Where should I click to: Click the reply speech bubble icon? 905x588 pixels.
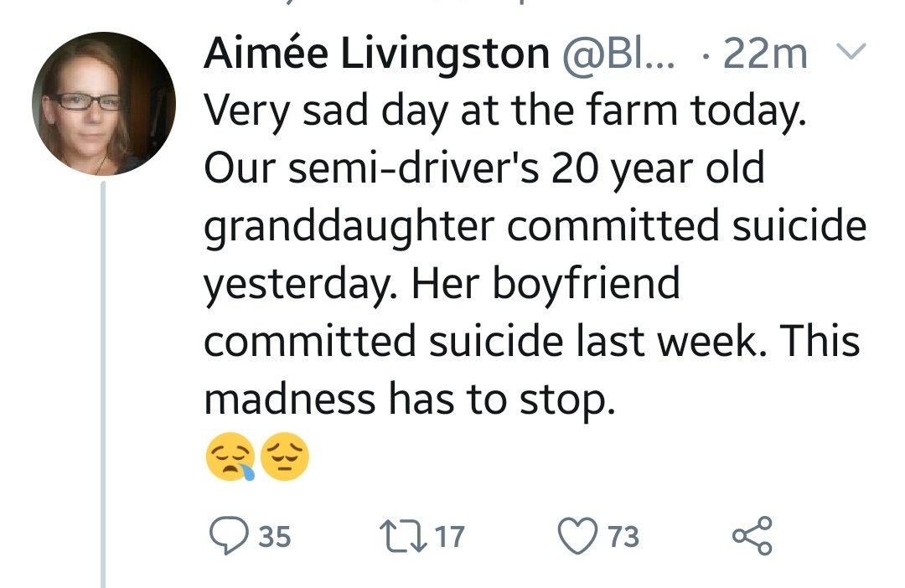[x=225, y=536]
